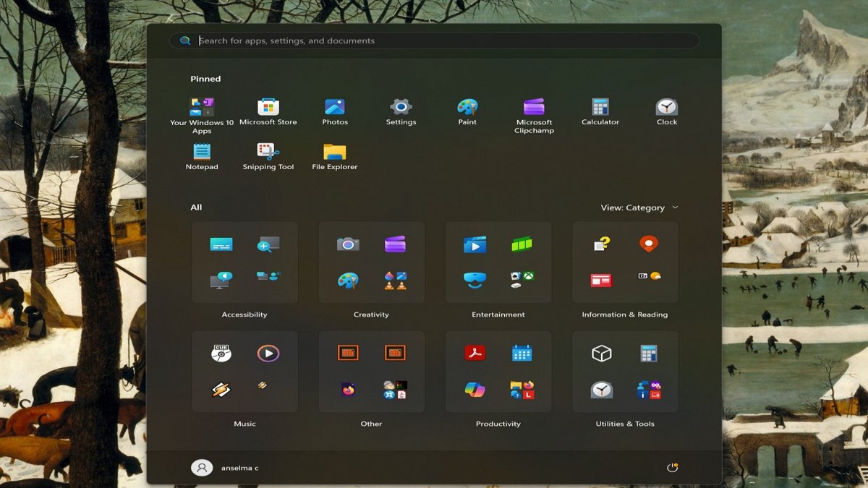868x488 pixels.
Task: Open Clipchamp inside Creativity category
Action: [x=395, y=244]
